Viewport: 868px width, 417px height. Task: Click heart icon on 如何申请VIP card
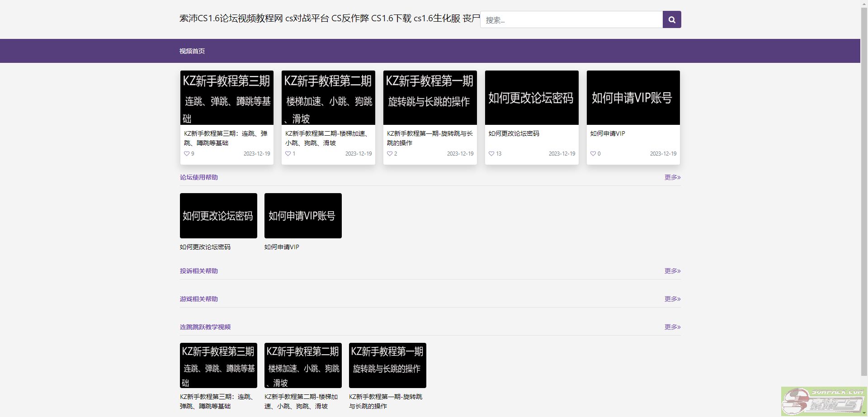[593, 154]
